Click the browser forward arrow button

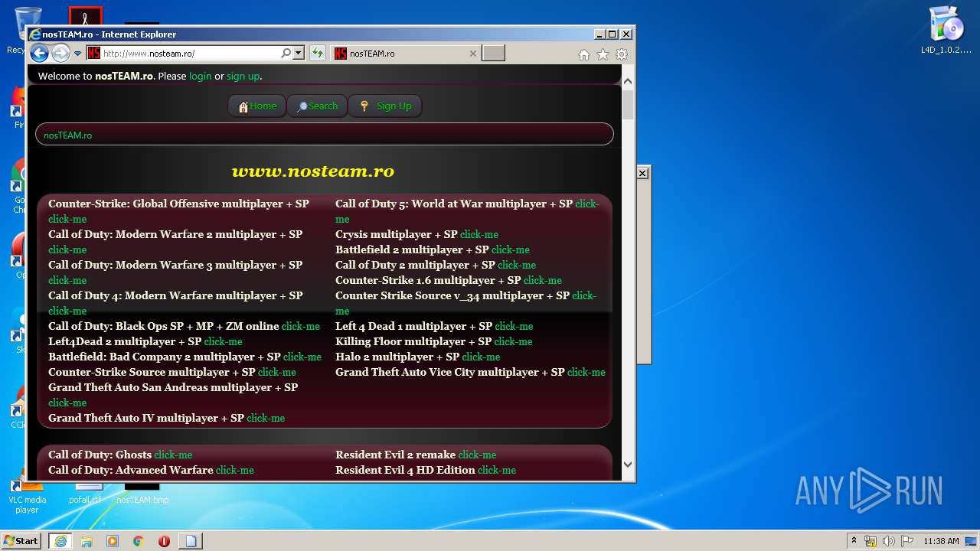(60, 54)
